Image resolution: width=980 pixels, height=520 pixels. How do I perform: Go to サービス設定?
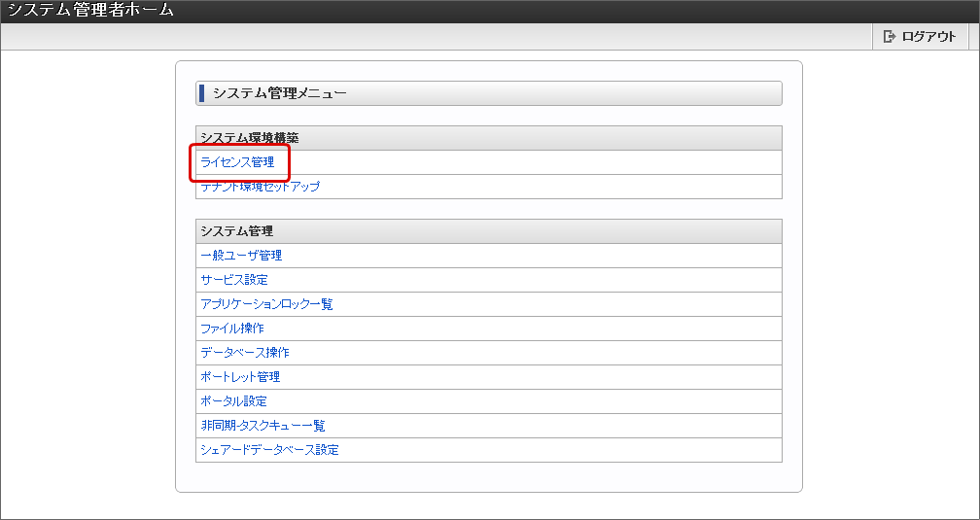point(234,280)
